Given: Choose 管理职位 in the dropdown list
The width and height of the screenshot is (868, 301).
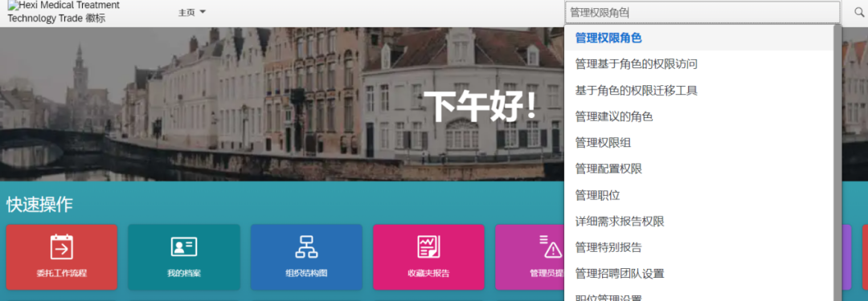Looking at the screenshot, I should (x=698, y=195).
